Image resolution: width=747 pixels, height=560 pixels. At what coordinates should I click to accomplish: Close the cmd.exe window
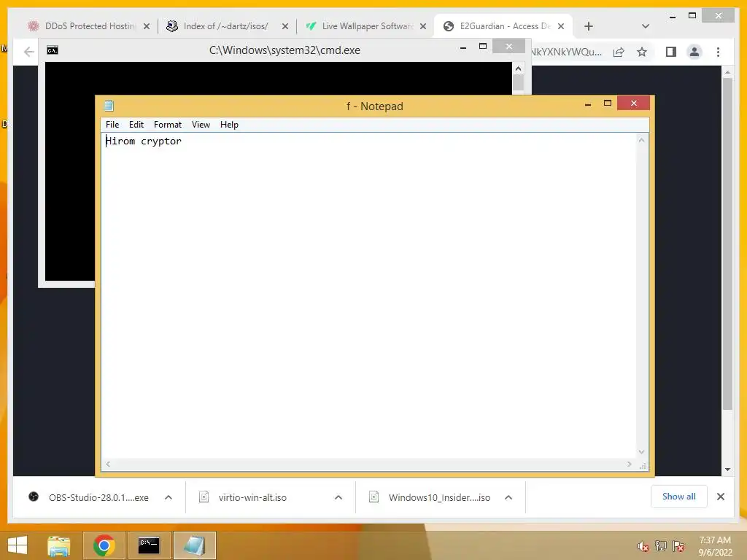coord(508,47)
